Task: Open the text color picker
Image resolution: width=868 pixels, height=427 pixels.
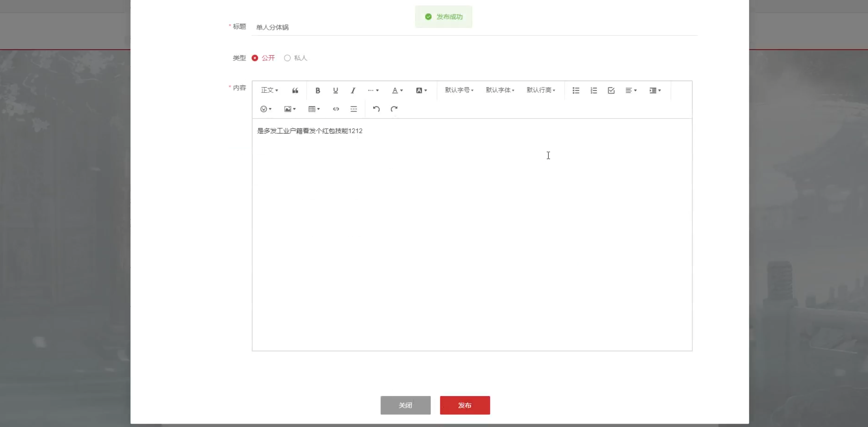Action: 397,90
